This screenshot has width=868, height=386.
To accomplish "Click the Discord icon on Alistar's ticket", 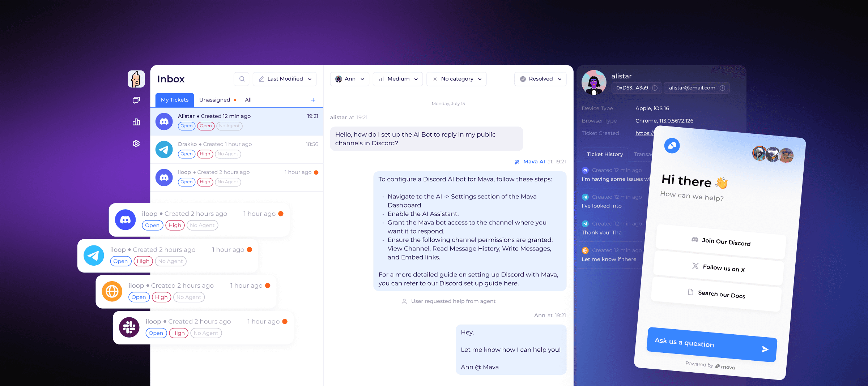I will pos(164,121).
